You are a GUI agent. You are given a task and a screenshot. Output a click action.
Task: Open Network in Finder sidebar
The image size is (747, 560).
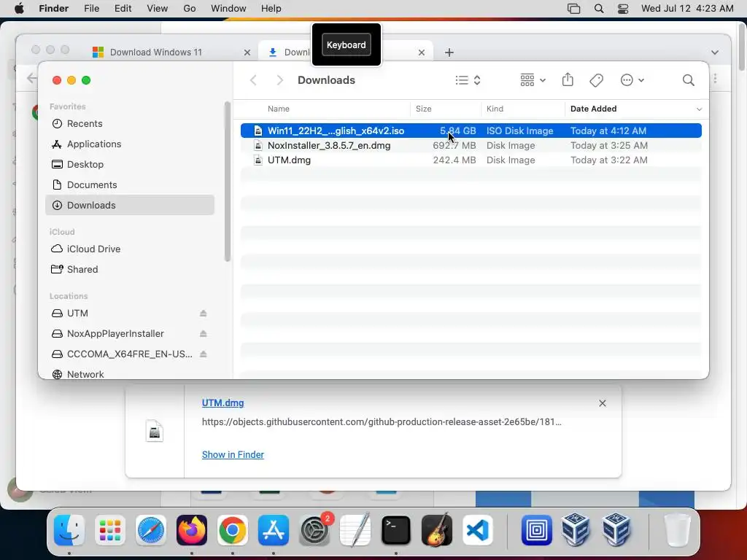pyautogui.click(x=130, y=374)
